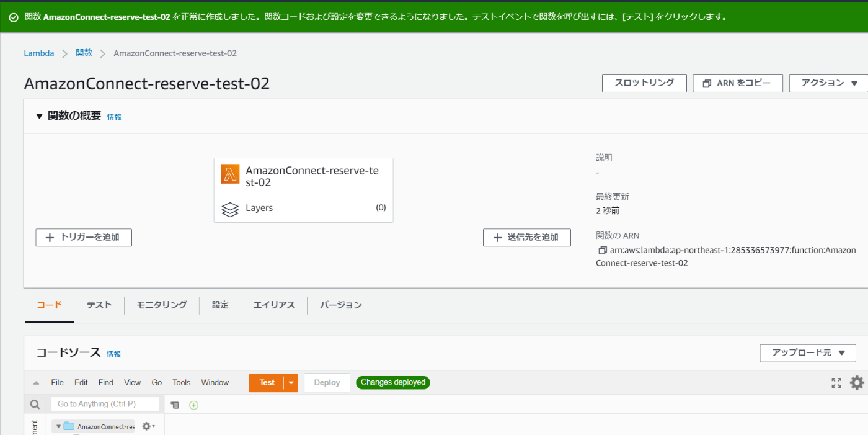Switch to the テスト tab
Image resolution: width=868 pixels, height=435 pixels.
pos(99,305)
